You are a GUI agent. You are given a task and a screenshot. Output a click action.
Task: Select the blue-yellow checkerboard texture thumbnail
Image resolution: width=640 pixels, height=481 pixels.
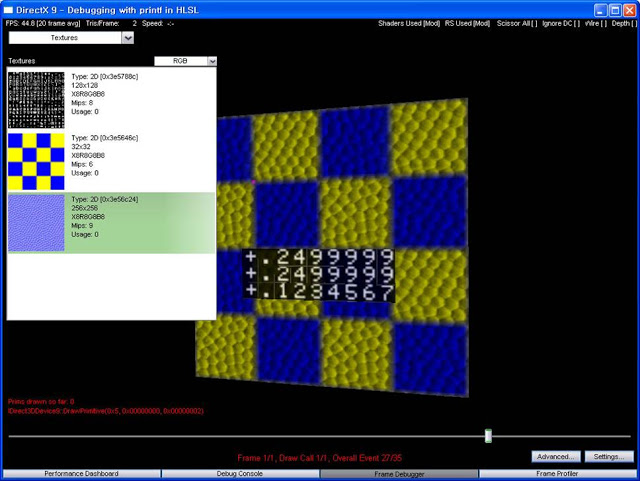(x=36, y=162)
